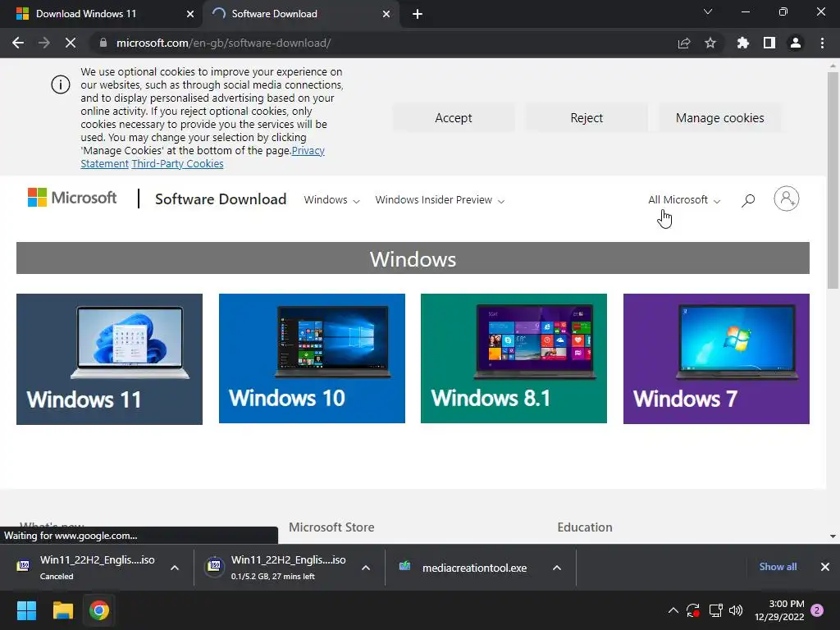Open the taskbar clock and date
The width and height of the screenshot is (840, 630).
coord(779,610)
